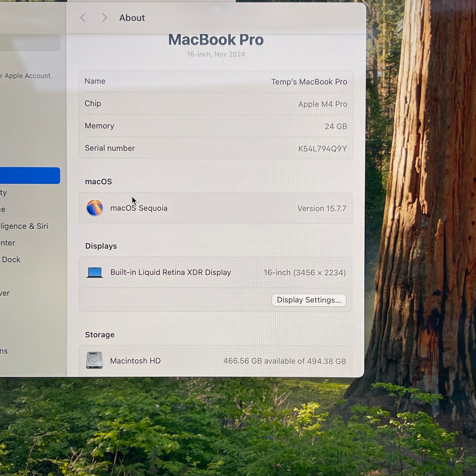Click the built-in display laptop icon
This screenshot has height=476, width=476.
tap(95, 272)
